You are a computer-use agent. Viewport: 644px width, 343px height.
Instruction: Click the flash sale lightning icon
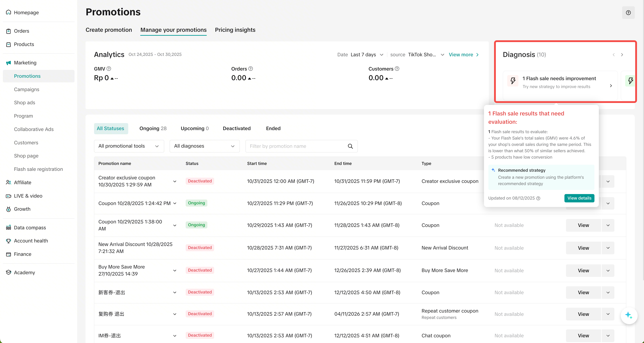[513, 81]
